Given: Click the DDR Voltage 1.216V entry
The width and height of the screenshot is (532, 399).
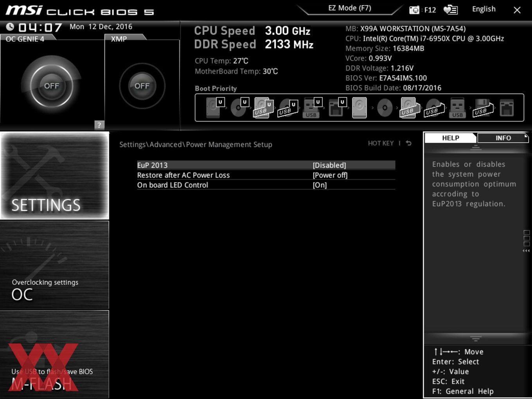Looking at the screenshot, I should click(x=379, y=68).
